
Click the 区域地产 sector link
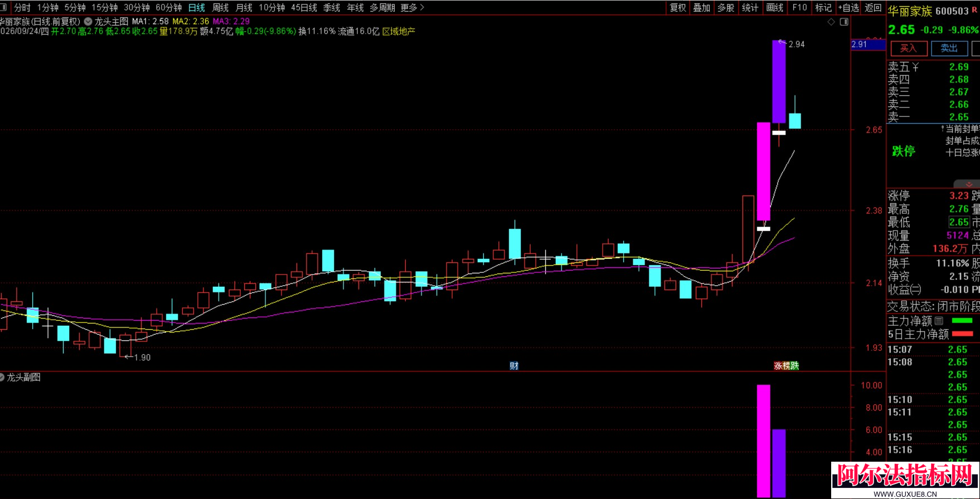pos(399,31)
